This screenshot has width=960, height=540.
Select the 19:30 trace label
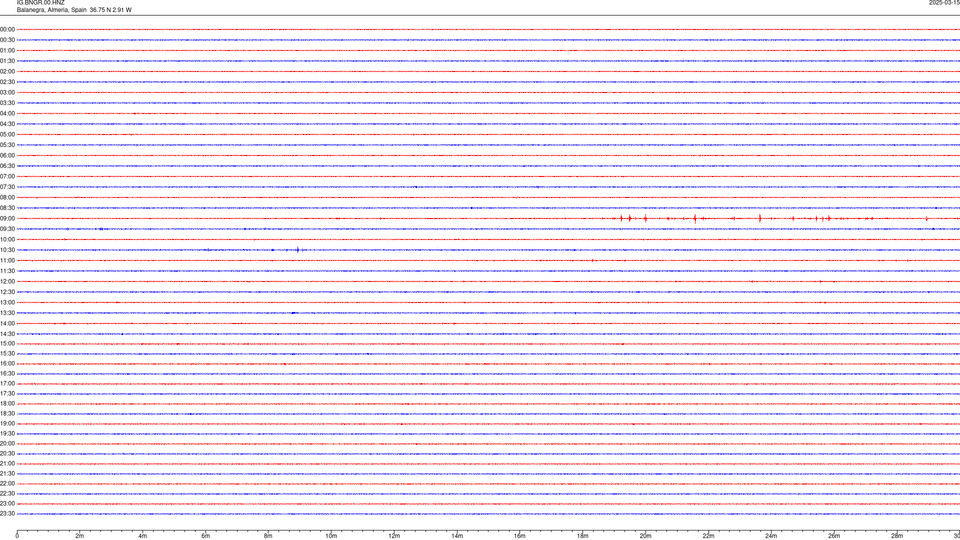pyautogui.click(x=7, y=433)
